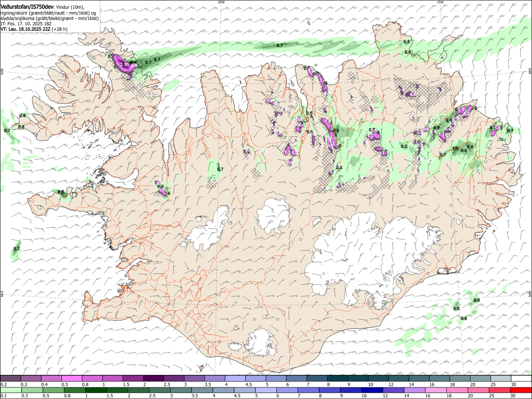Click the VT: Lau. 18.10.2025 22Z (+28 h) line

pyautogui.click(x=34, y=30)
